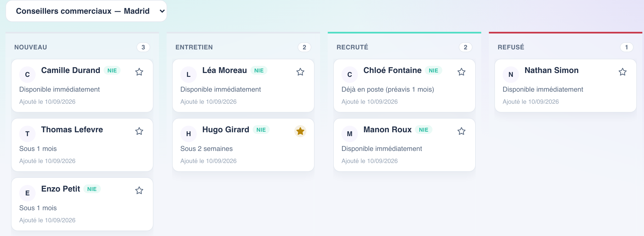Star Thomas Lefevre as favorite
Screen dimensions: 644x236
click(x=139, y=131)
